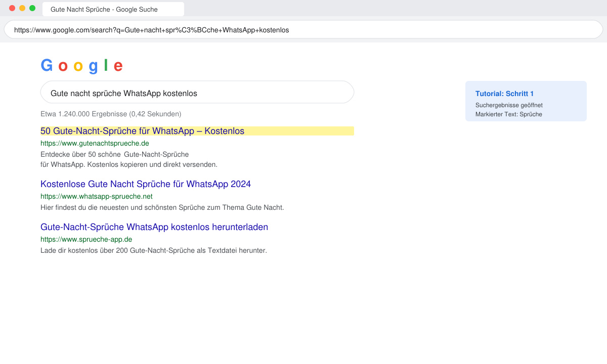Click the 'Tutorial: Schritt 1' heading
The height and width of the screenshot is (364, 607).
[x=504, y=94]
